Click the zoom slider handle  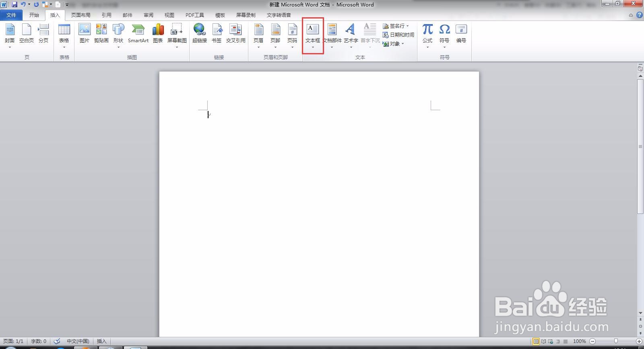click(616, 341)
